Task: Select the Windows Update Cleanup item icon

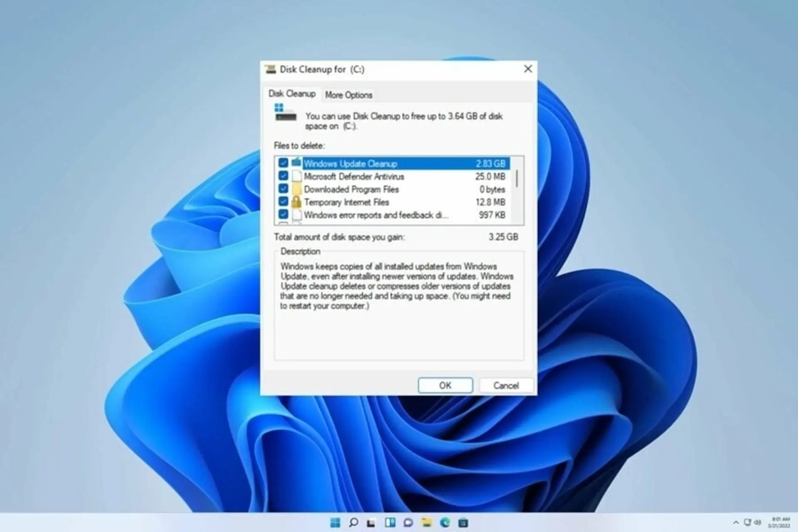Action: click(296, 163)
